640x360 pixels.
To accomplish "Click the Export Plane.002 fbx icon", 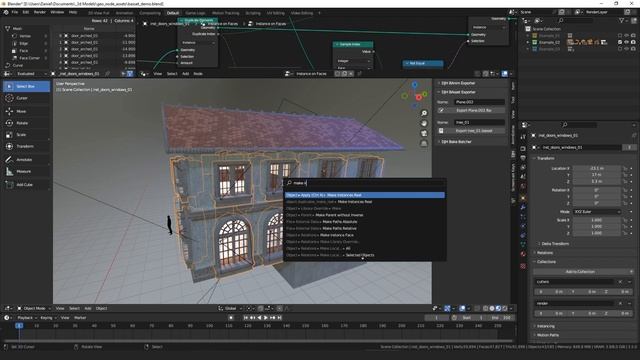I will click(441, 110).
